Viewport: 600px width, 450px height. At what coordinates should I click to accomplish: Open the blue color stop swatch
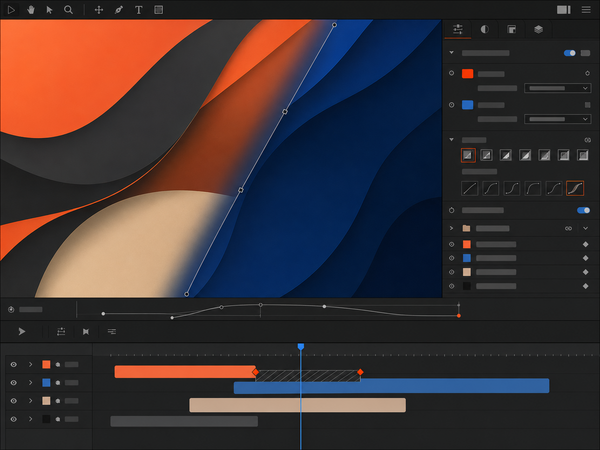click(x=467, y=104)
